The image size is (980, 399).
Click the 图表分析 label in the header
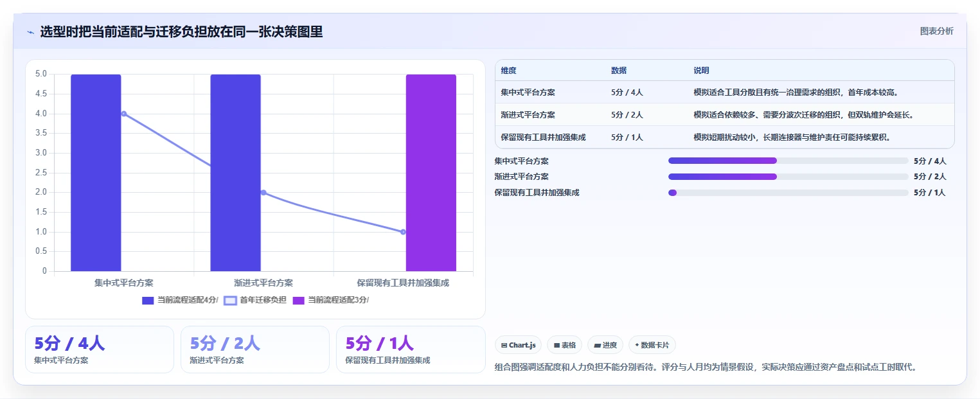click(x=936, y=31)
